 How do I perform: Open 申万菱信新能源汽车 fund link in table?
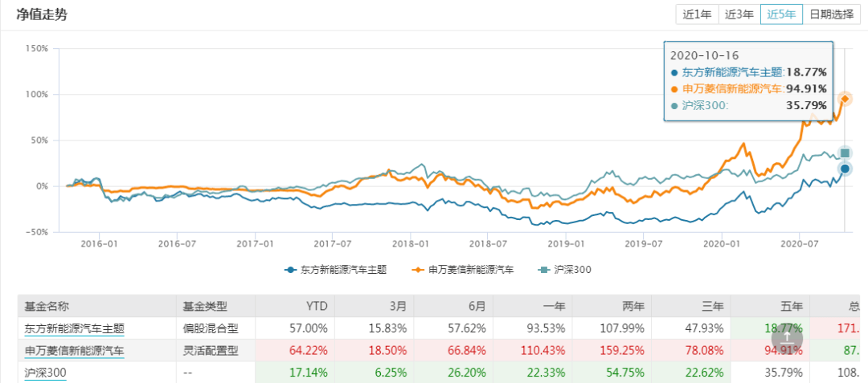pyautogui.click(x=74, y=351)
